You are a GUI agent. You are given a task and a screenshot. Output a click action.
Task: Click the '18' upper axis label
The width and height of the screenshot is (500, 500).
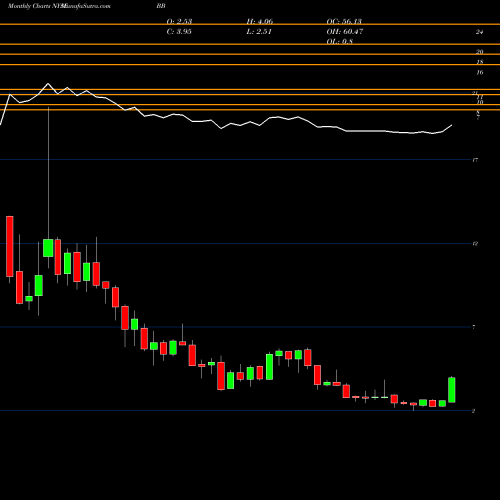(x=479, y=62)
